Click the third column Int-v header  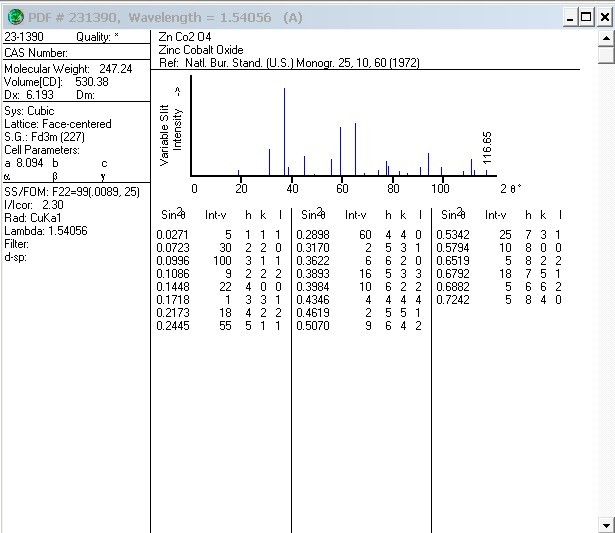[496, 215]
